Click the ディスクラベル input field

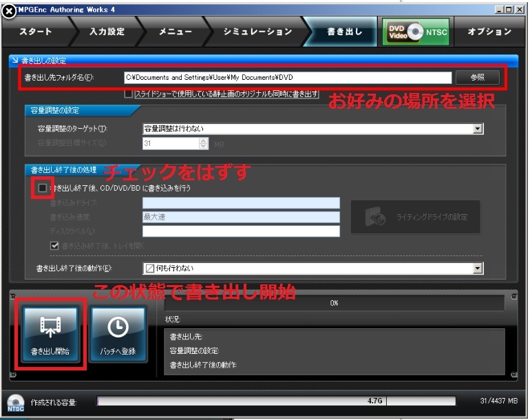(241, 231)
